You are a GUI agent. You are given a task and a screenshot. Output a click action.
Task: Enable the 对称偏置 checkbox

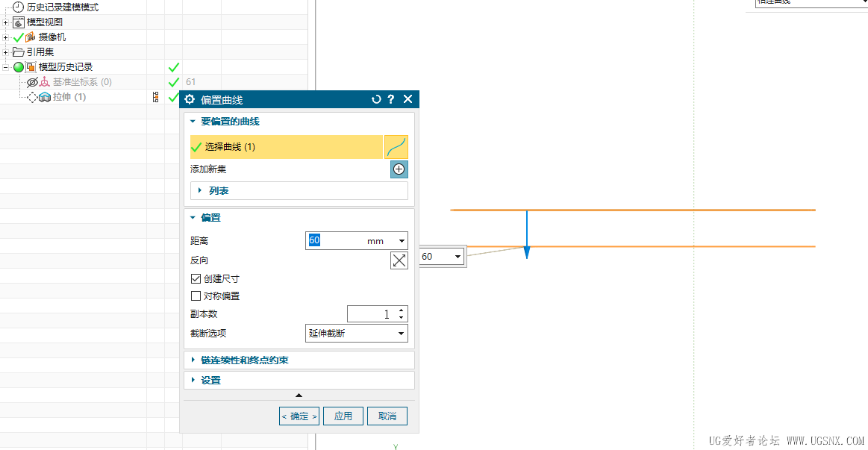click(x=196, y=296)
